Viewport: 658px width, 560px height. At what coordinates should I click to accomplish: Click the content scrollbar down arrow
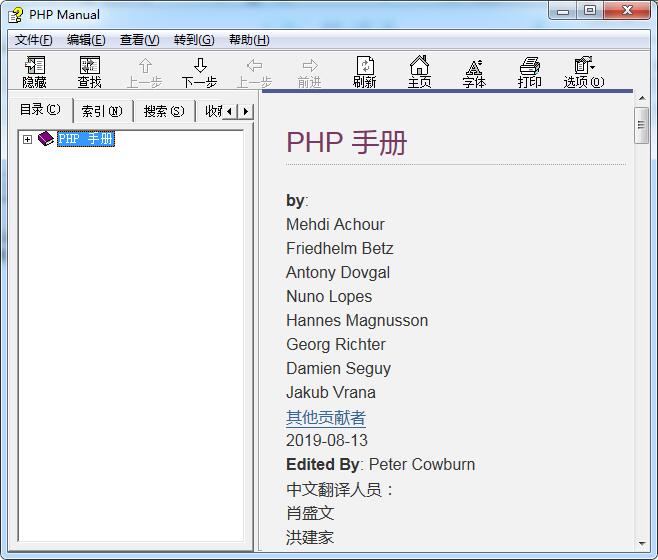642,544
